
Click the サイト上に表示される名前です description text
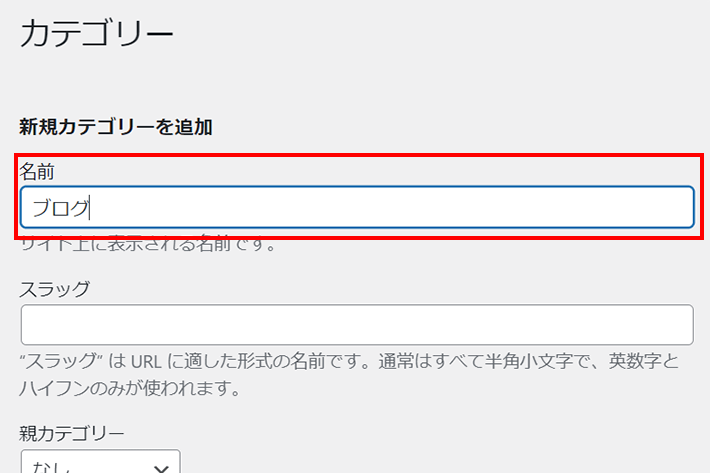pos(149,245)
